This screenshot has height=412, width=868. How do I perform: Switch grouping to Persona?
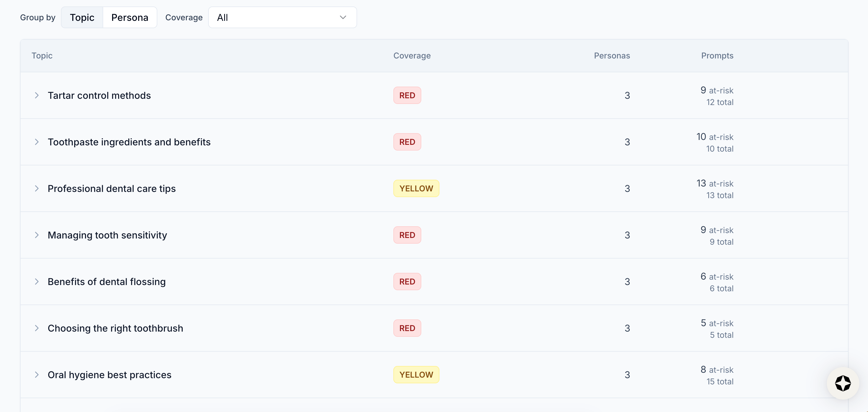pyautogui.click(x=130, y=18)
